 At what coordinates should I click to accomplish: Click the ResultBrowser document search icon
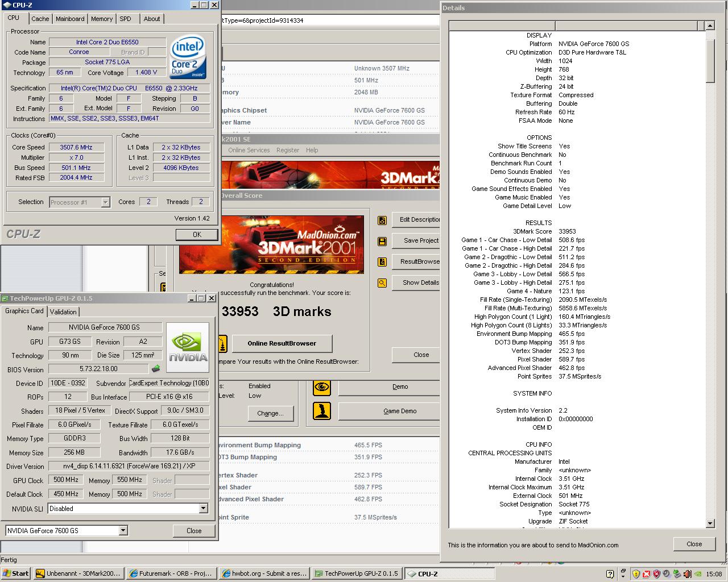pyautogui.click(x=382, y=261)
